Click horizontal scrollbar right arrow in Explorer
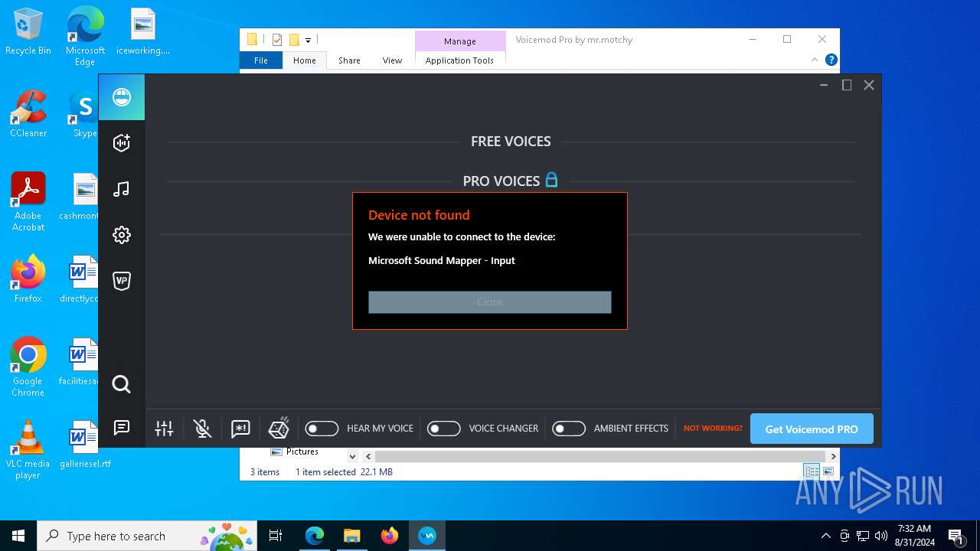Image resolution: width=980 pixels, height=551 pixels. [833, 456]
